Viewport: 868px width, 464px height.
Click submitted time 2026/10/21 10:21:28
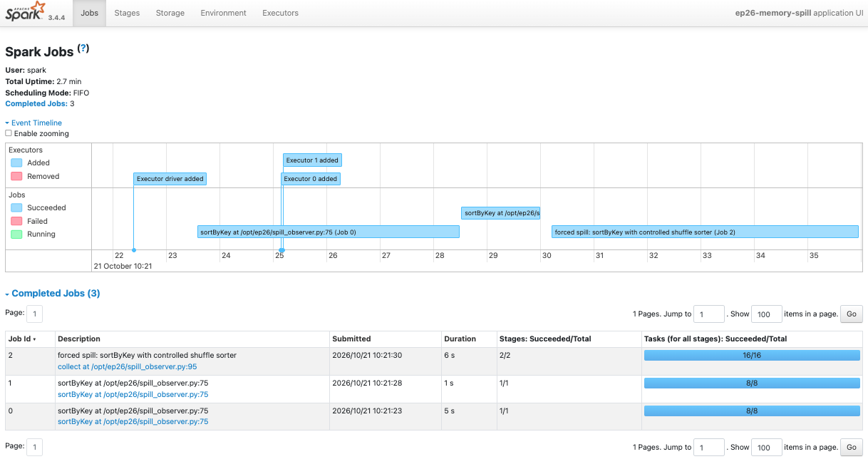[x=367, y=383]
